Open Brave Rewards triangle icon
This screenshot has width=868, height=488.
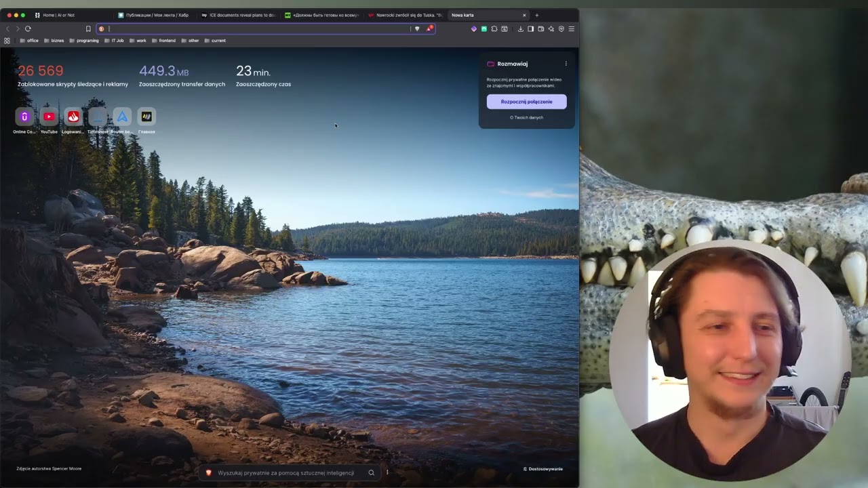(x=429, y=28)
